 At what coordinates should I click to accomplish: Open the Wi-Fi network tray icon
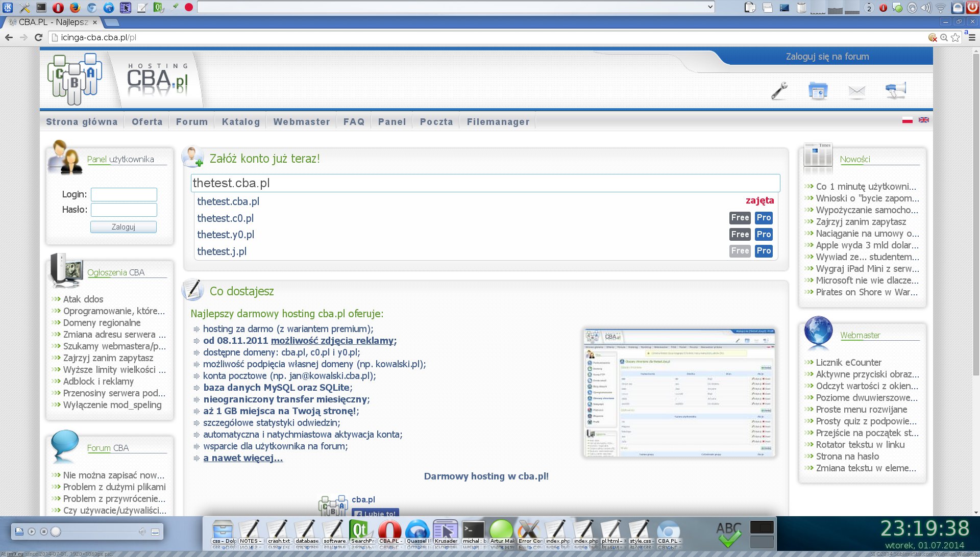(x=941, y=8)
